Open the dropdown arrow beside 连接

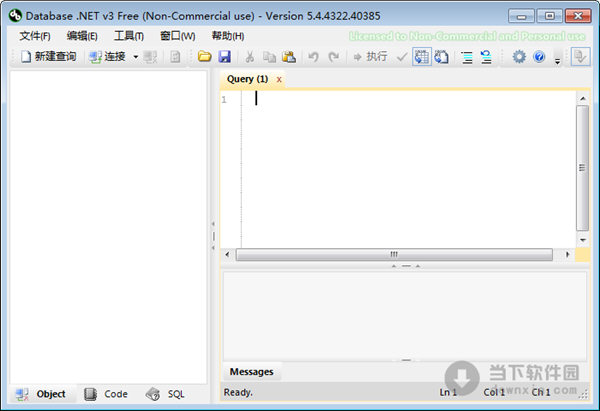click(135, 57)
